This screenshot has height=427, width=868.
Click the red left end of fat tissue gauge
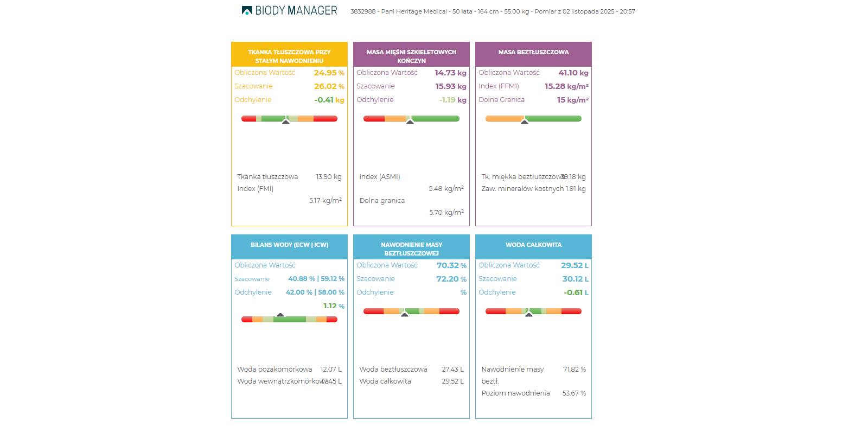click(248, 118)
